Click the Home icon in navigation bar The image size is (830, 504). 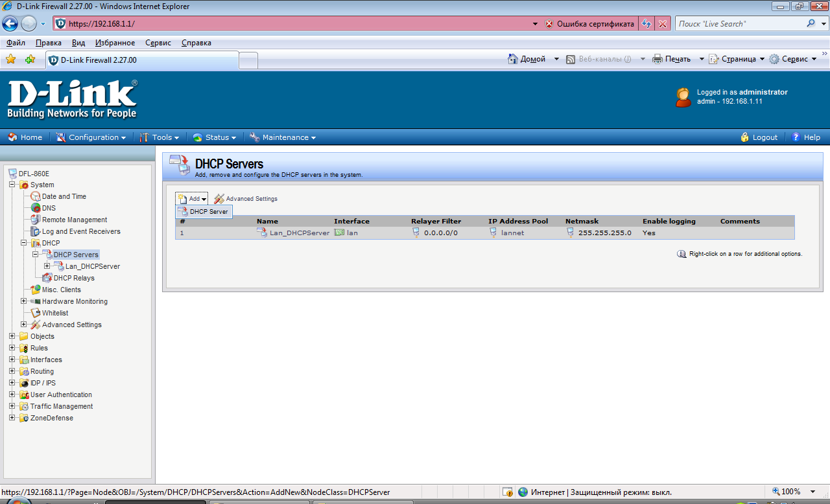(12, 137)
